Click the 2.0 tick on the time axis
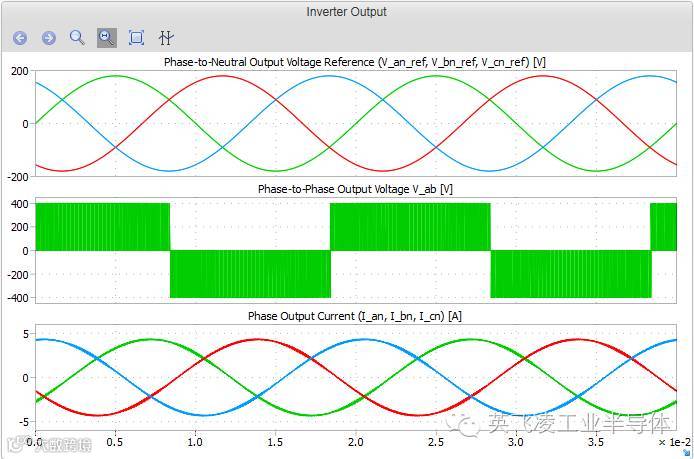The height and width of the screenshot is (459, 694). (x=355, y=442)
